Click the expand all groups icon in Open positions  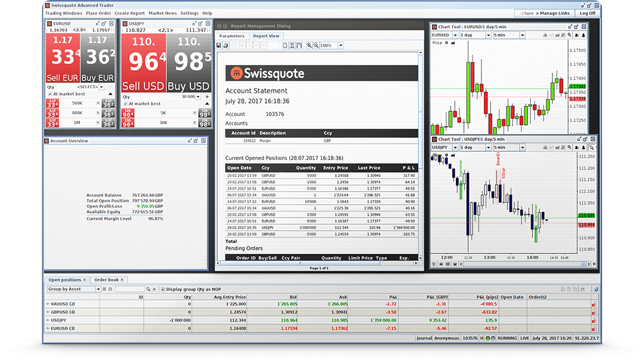point(104,289)
